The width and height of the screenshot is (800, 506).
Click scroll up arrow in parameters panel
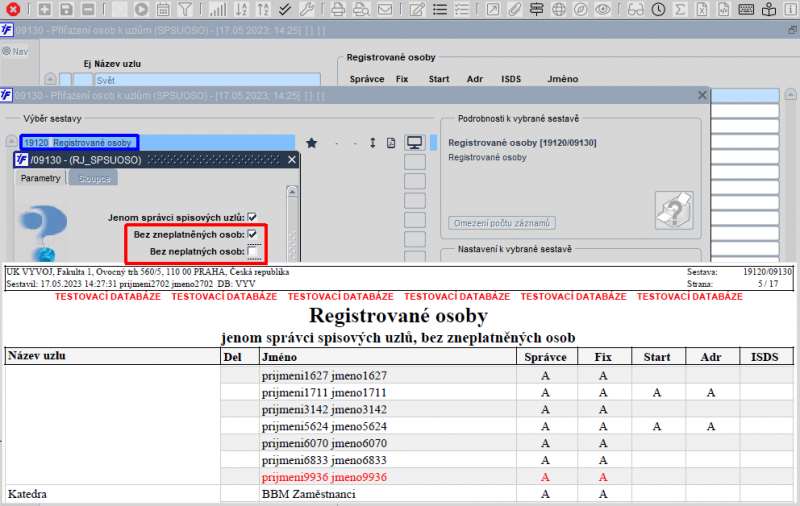click(292, 191)
